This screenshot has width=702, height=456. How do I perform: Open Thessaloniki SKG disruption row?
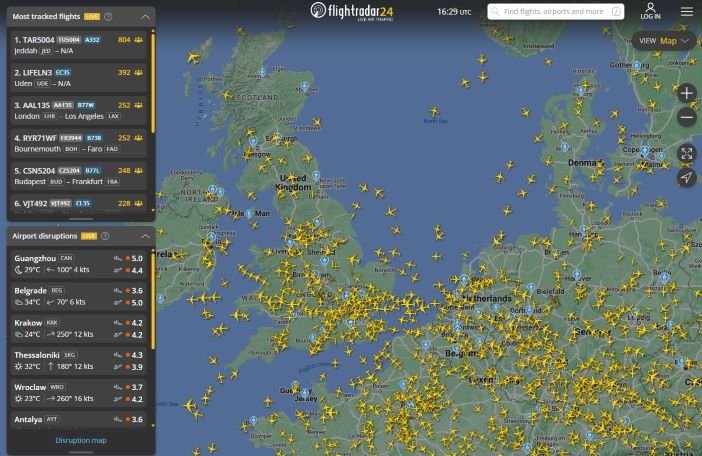[78, 360]
